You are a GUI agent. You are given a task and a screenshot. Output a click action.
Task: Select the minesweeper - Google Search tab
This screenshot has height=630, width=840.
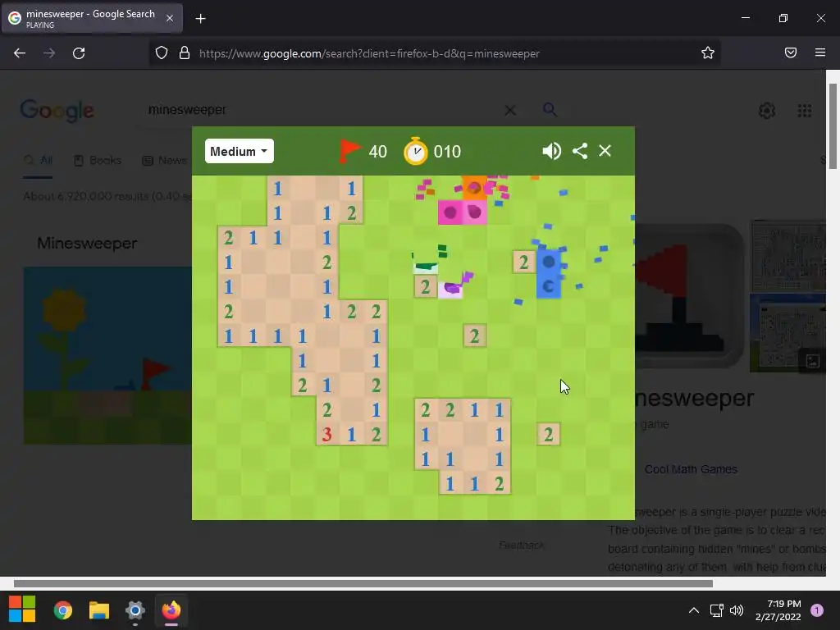92,18
